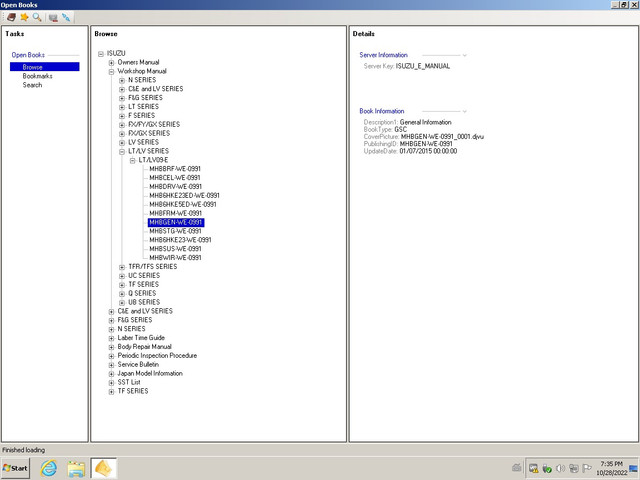The image size is (640, 480).
Task: Collapse the Server Information section chevron
Action: 464,55
